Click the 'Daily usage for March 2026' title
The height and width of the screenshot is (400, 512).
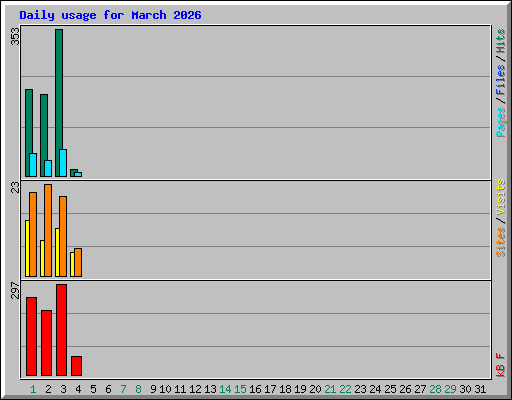[x=110, y=15]
